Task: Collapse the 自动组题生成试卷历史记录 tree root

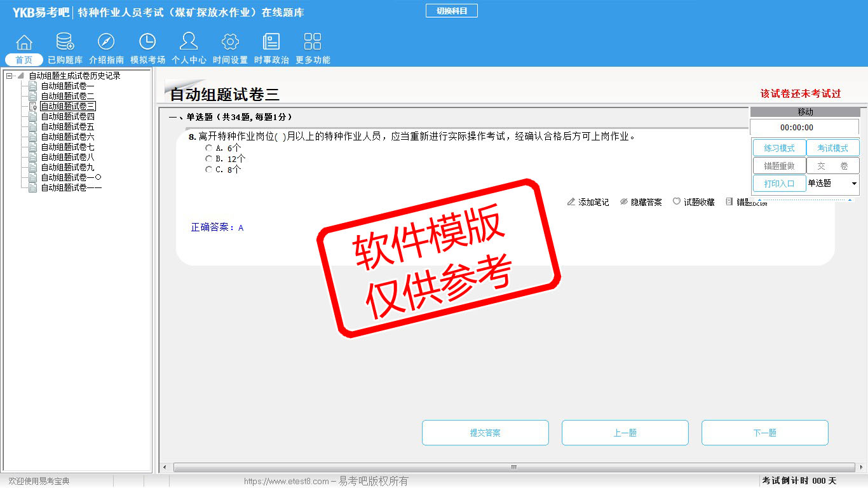Action: point(9,76)
